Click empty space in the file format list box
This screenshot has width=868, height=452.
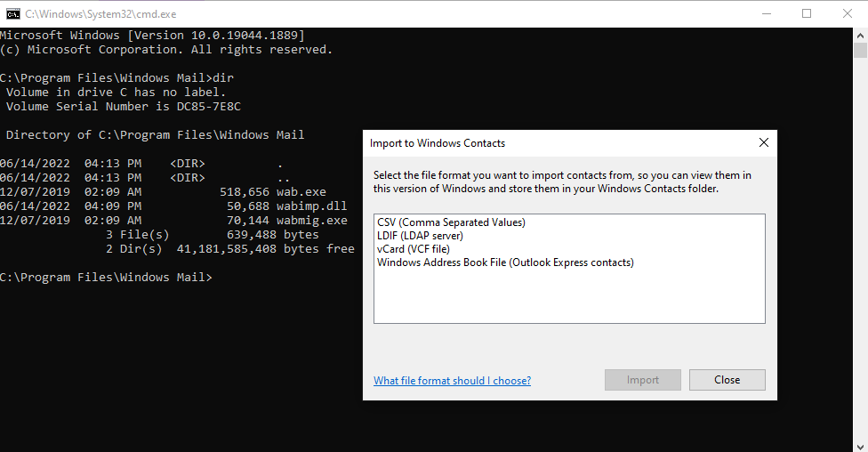tap(569, 298)
